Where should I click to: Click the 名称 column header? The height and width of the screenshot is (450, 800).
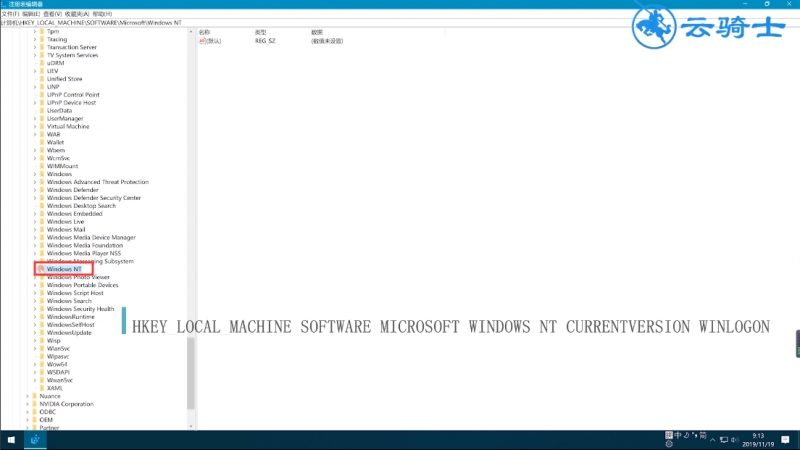tap(204, 32)
